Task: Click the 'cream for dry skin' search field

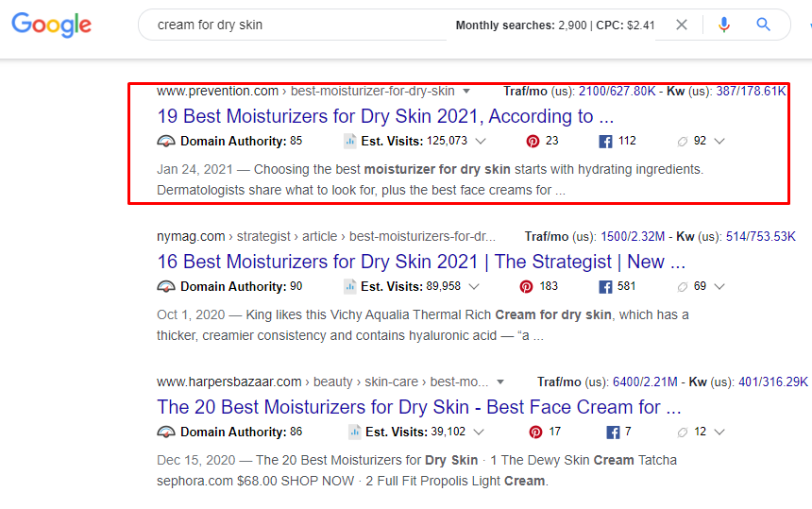Action: 293,25
